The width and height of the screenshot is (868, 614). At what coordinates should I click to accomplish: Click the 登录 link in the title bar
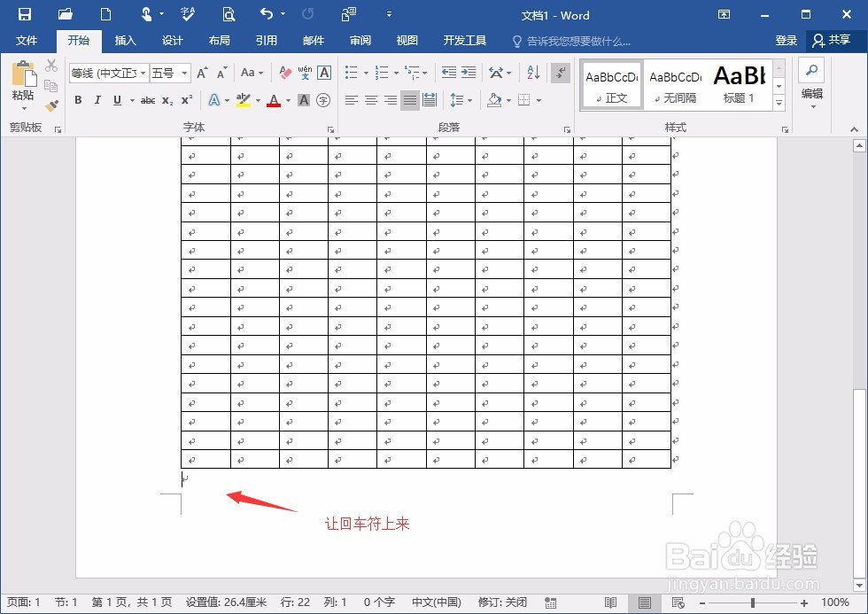point(786,40)
